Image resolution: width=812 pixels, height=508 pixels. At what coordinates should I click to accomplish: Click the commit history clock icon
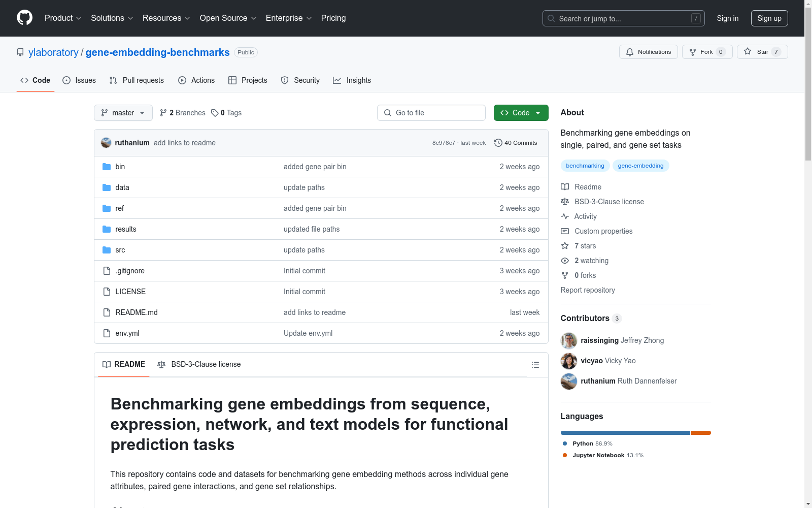(498, 143)
